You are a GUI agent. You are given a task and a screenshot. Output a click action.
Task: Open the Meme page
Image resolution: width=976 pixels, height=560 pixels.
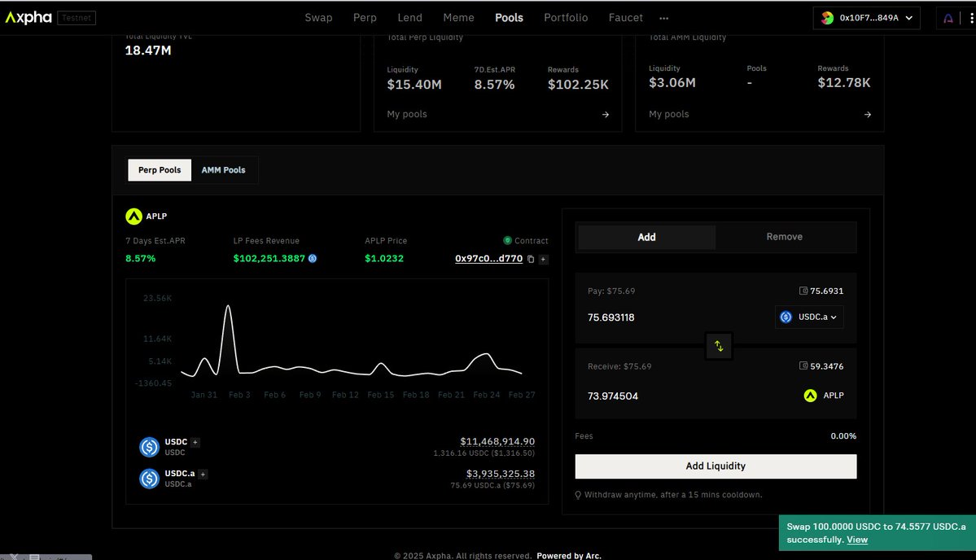pos(459,17)
